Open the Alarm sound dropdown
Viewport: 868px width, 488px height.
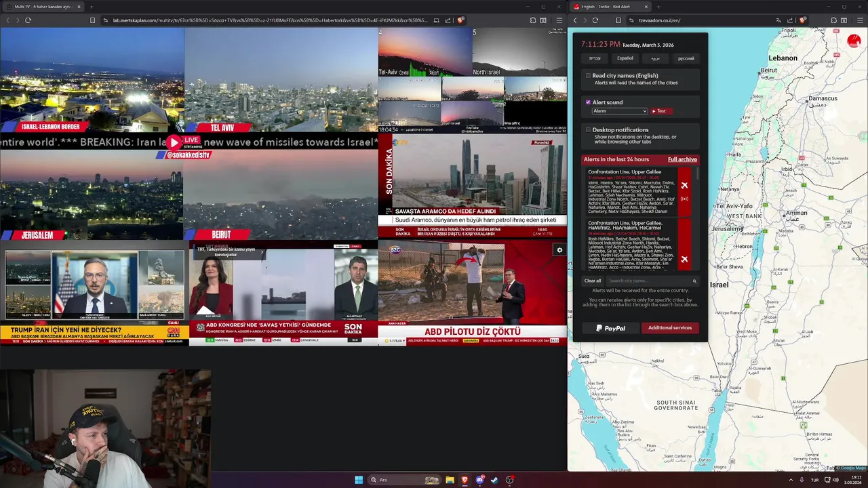click(x=620, y=111)
